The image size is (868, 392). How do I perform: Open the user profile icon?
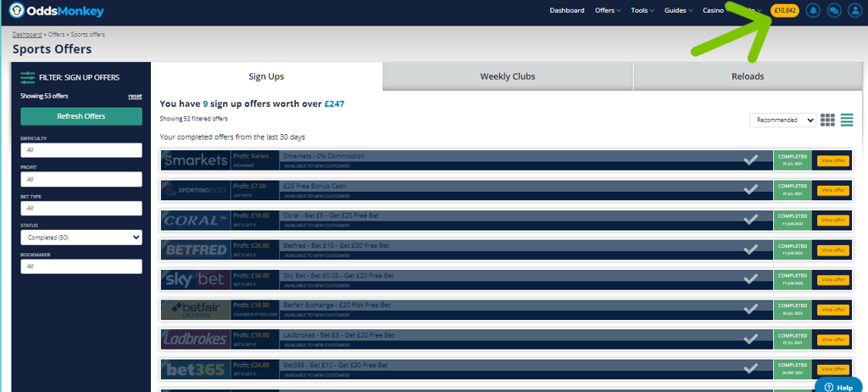click(854, 10)
